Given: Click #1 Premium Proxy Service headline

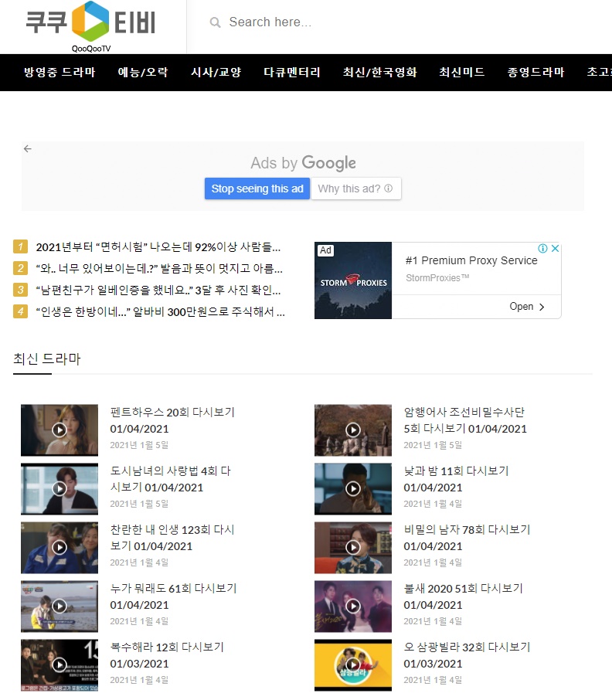Looking at the screenshot, I should tap(471, 260).
